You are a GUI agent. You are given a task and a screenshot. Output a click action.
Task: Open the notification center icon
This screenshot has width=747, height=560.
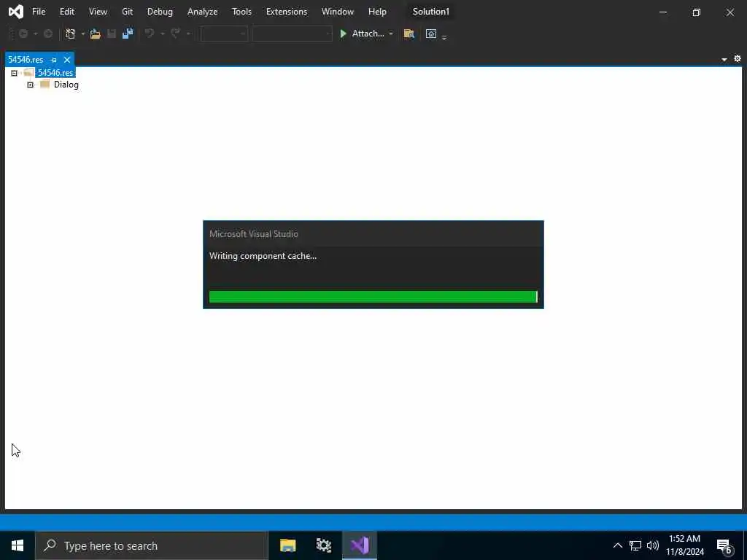click(x=724, y=546)
